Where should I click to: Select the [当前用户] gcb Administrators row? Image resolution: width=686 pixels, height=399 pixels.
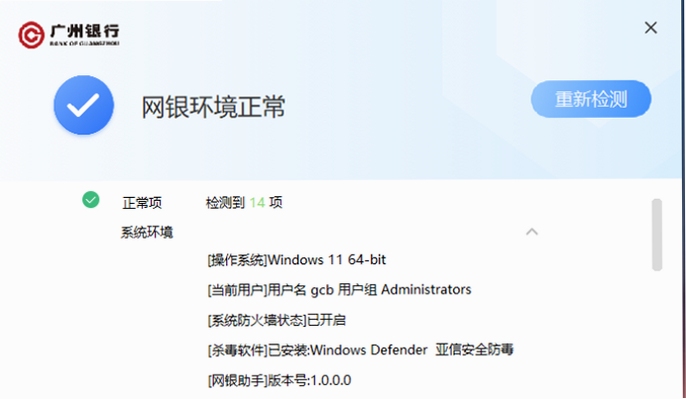coord(339,290)
